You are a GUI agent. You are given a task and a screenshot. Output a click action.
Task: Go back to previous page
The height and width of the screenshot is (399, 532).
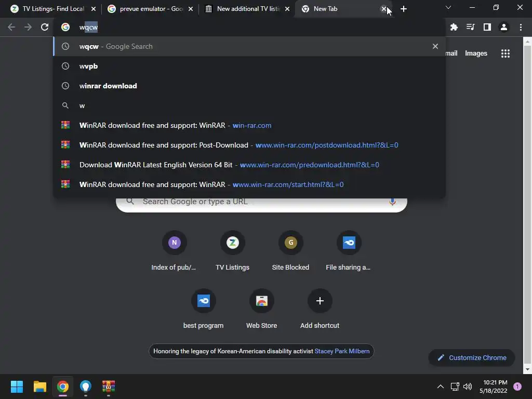[x=11, y=27]
